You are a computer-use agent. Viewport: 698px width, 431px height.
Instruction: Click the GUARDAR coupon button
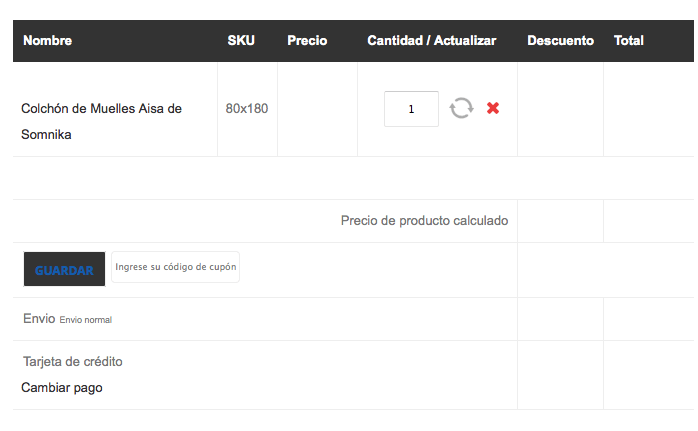[65, 269]
